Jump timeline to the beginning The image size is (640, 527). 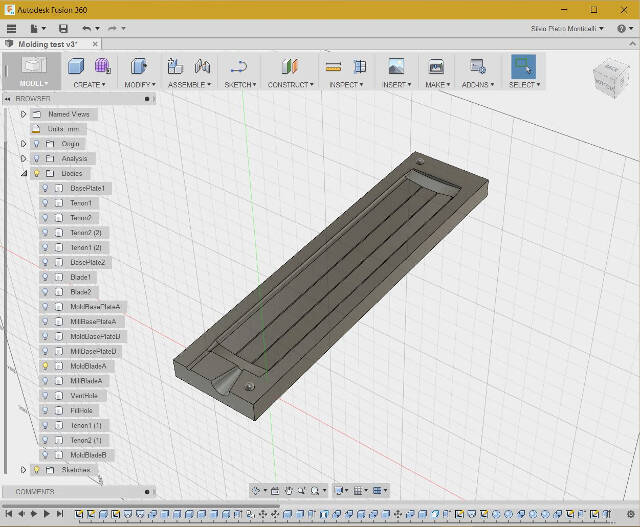(9, 514)
